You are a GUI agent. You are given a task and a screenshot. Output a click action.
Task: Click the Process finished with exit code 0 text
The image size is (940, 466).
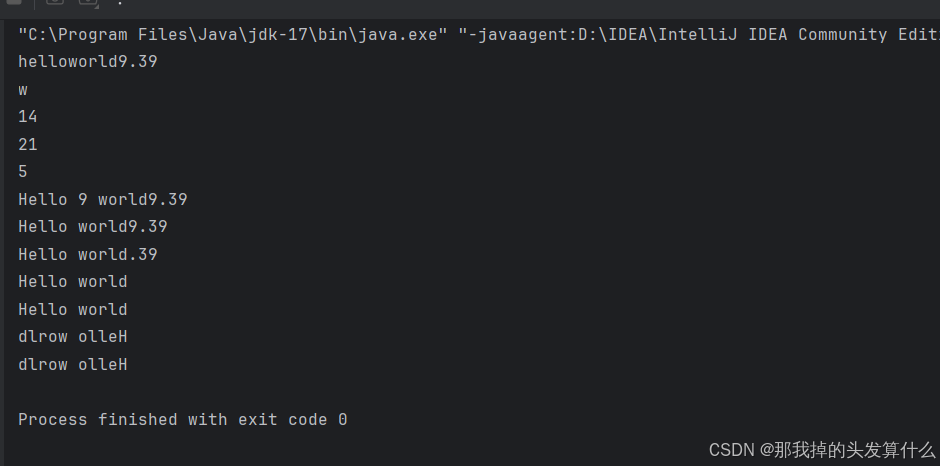coord(183,420)
